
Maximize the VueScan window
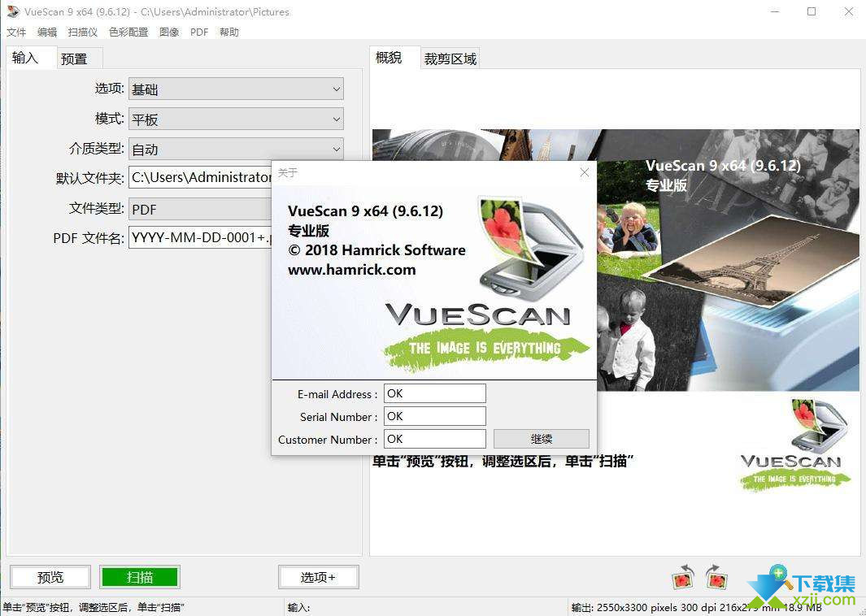click(x=812, y=11)
